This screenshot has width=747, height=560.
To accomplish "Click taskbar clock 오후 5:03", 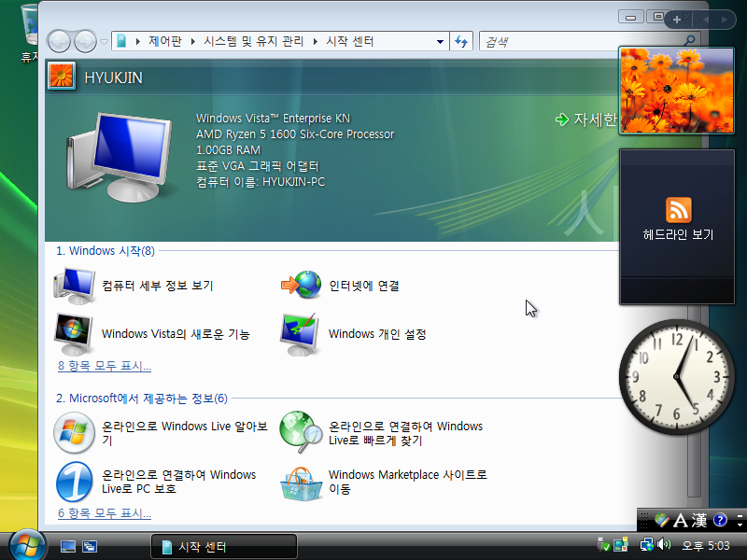I will 705,545.
